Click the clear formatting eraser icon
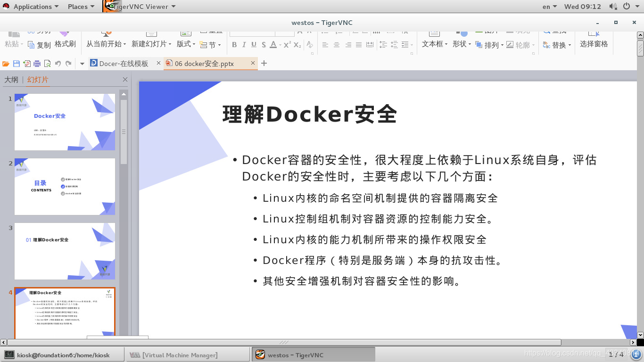644x362 pixels. tap(310, 45)
